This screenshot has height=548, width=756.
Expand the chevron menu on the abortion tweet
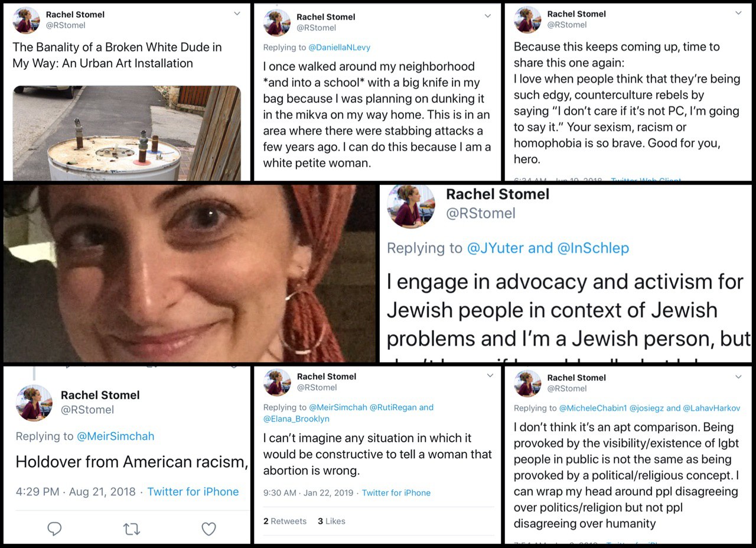pyautogui.click(x=490, y=375)
